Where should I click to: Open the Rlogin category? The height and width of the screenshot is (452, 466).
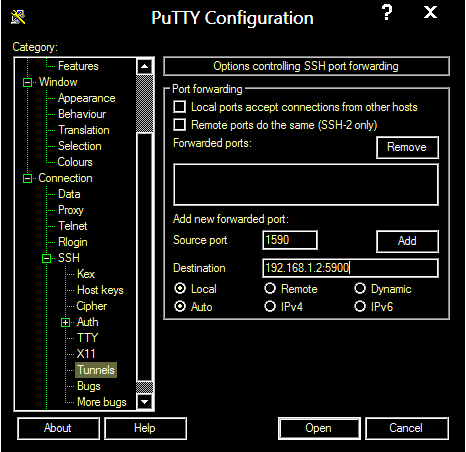[73, 242]
